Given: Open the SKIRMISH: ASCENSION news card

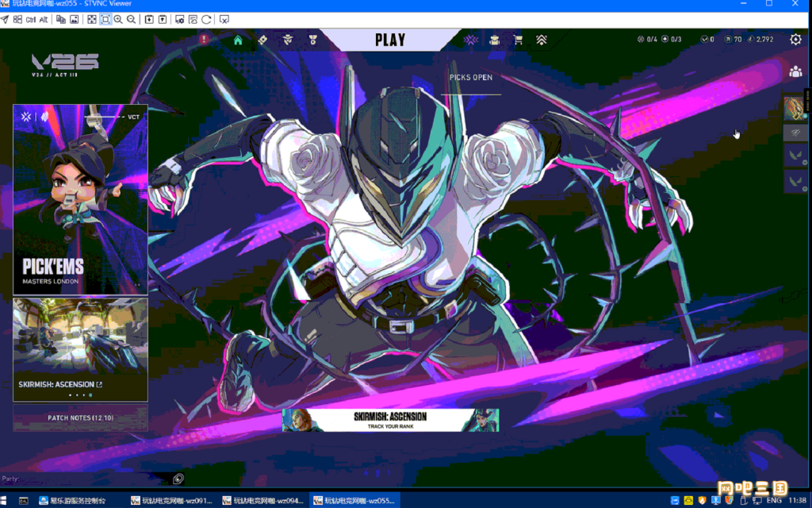Looking at the screenshot, I should tap(80, 350).
